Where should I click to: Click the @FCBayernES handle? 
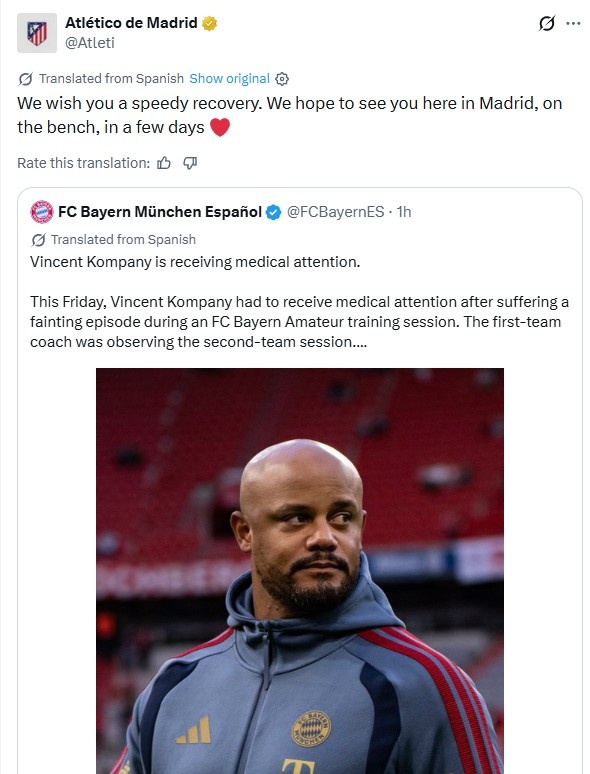(335, 212)
